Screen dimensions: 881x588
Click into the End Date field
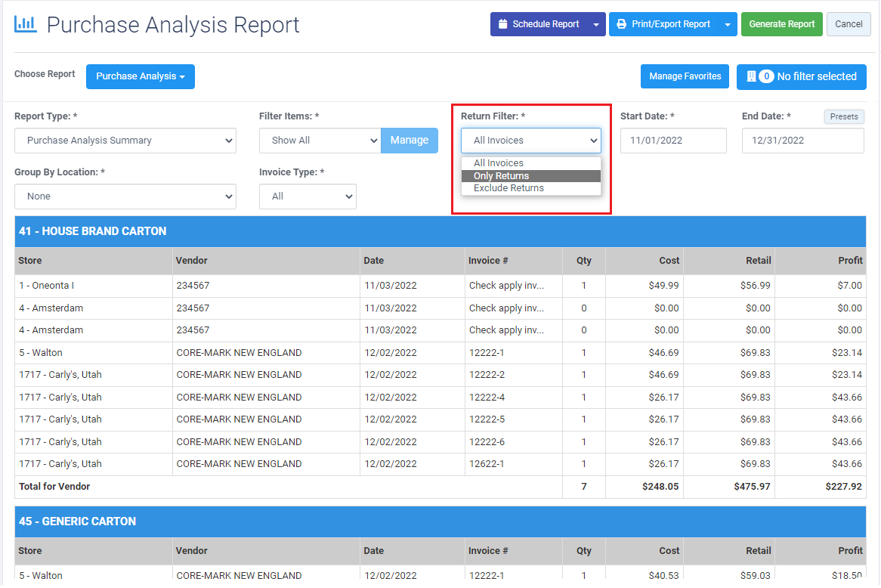tap(802, 141)
